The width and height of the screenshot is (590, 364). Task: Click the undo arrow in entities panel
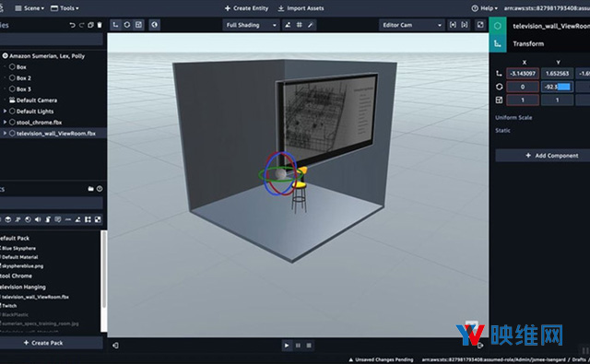72,25
